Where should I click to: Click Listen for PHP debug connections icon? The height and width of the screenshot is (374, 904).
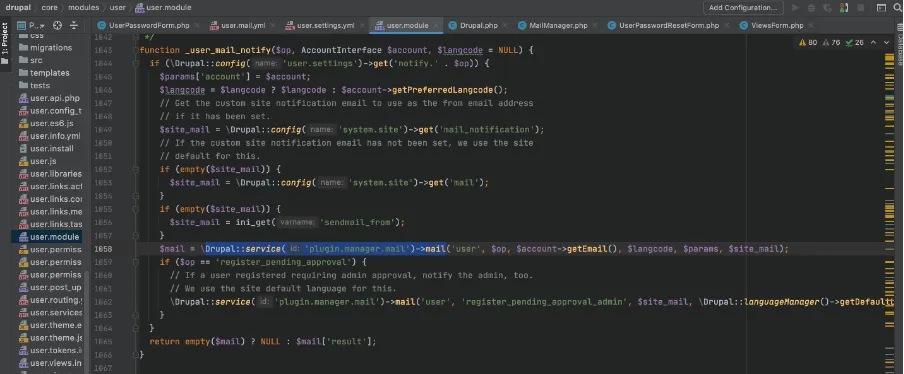click(844, 8)
